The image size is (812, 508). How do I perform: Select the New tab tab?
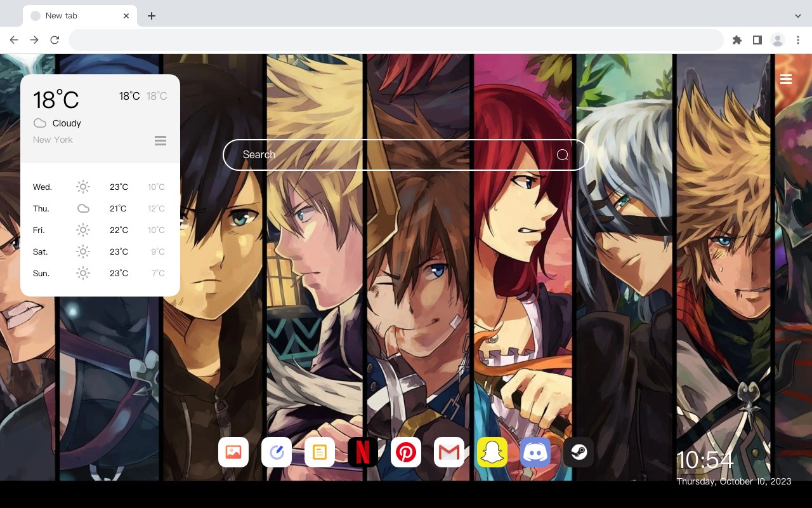click(x=80, y=16)
